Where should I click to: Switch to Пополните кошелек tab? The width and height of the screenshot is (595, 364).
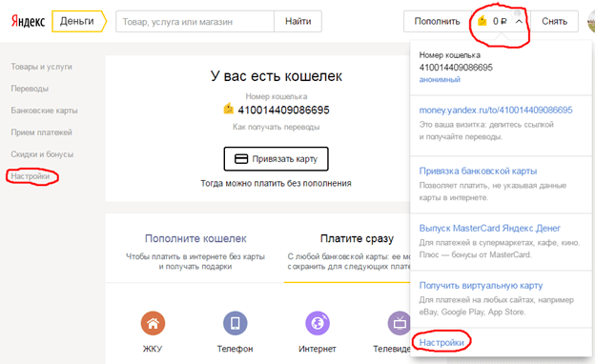pos(195,238)
